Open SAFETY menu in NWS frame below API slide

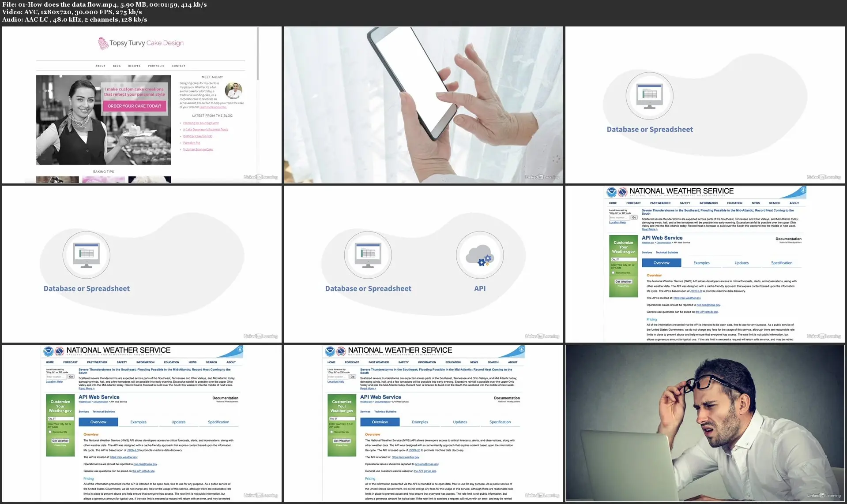tap(403, 362)
